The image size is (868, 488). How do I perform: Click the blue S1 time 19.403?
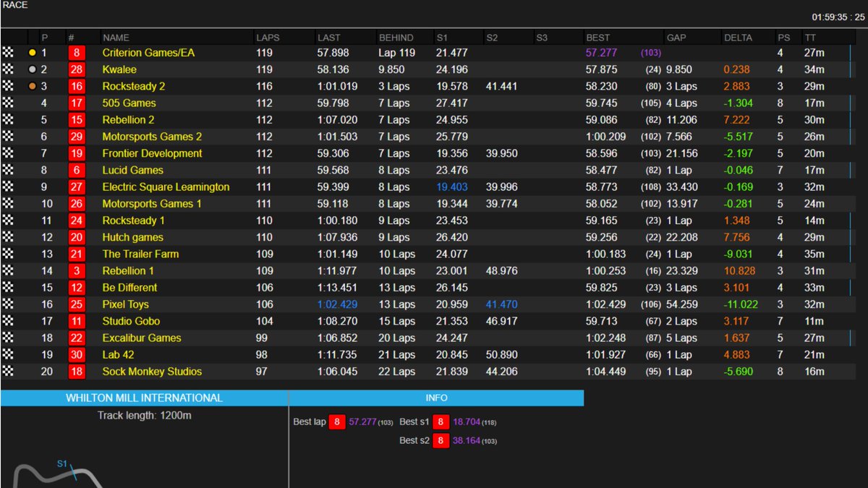pos(451,187)
